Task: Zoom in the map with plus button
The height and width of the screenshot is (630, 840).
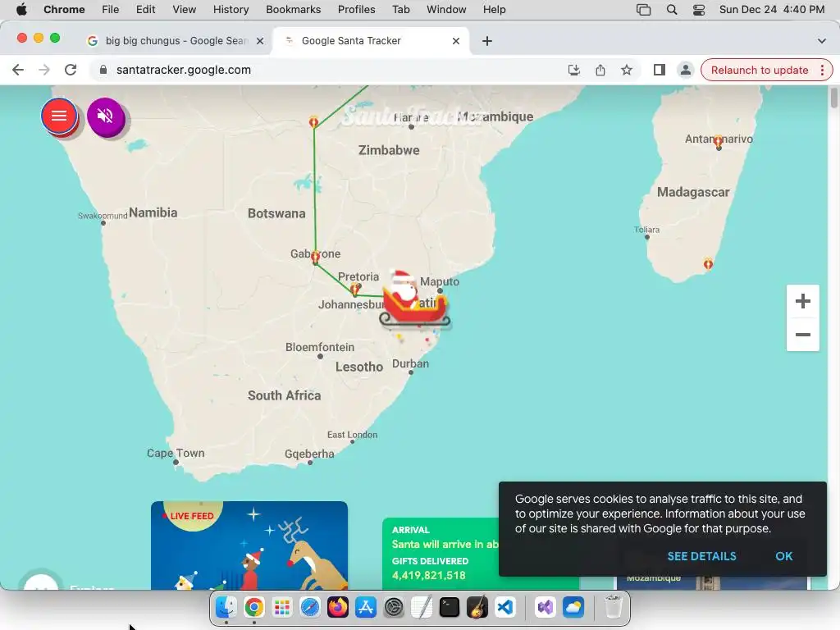Action: coord(802,301)
